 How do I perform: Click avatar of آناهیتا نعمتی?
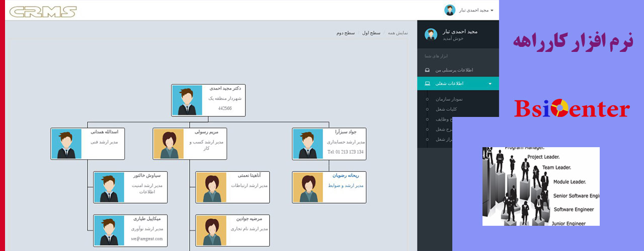point(212,187)
